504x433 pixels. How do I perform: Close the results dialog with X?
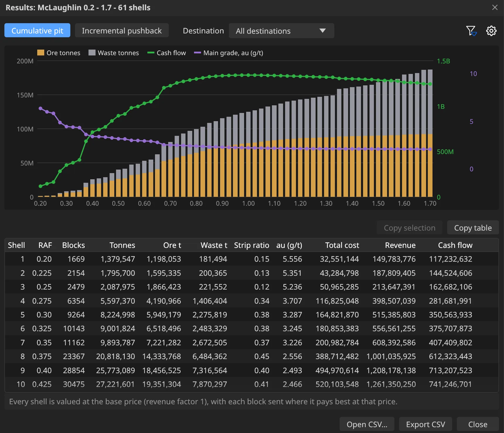(x=495, y=7)
